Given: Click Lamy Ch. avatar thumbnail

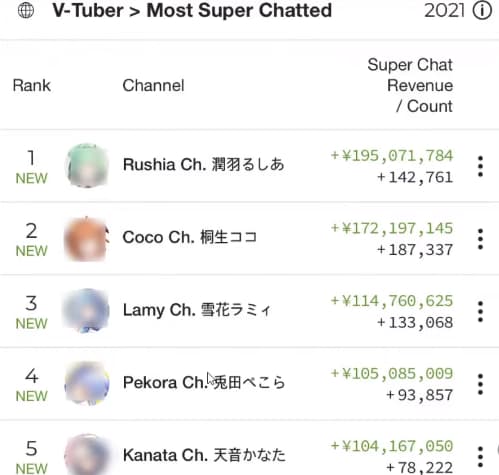Looking at the screenshot, I should point(86,311).
